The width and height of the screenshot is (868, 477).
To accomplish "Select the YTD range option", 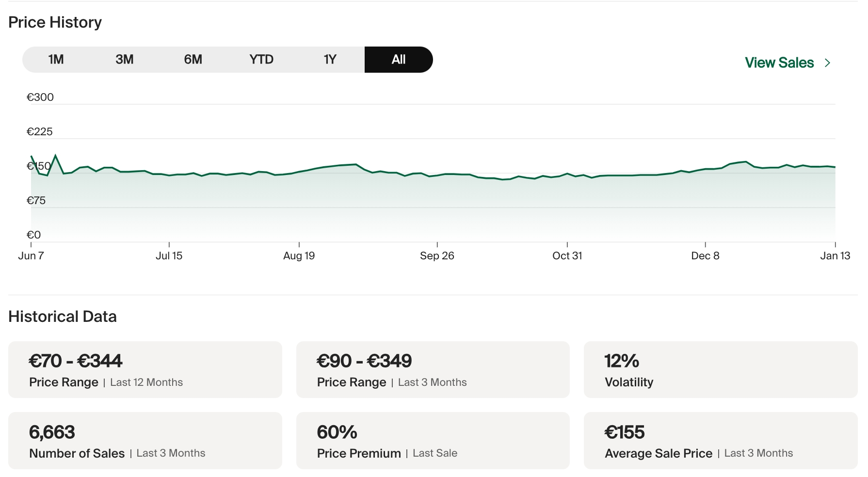I will (261, 60).
